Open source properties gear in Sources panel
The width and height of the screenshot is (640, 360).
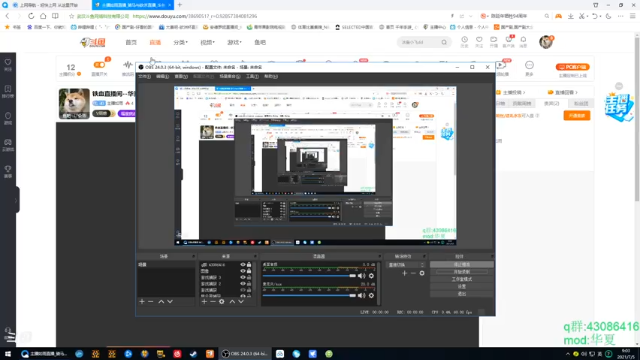222,302
